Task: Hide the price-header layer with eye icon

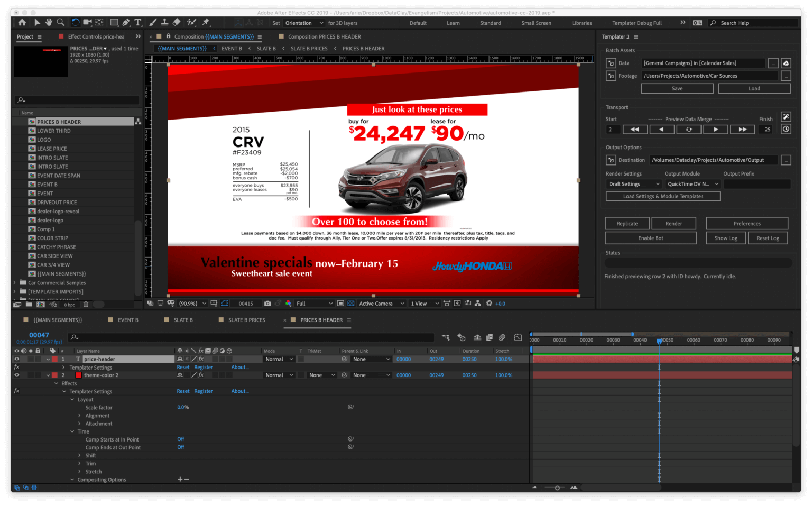Action: [16, 359]
